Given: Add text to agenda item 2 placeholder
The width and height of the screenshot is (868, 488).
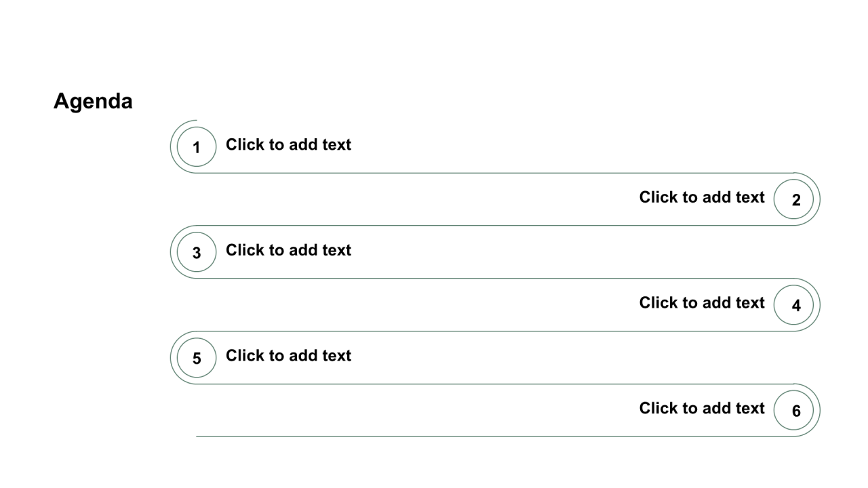Looking at the screenshot, I should click(x=702, y=197).
